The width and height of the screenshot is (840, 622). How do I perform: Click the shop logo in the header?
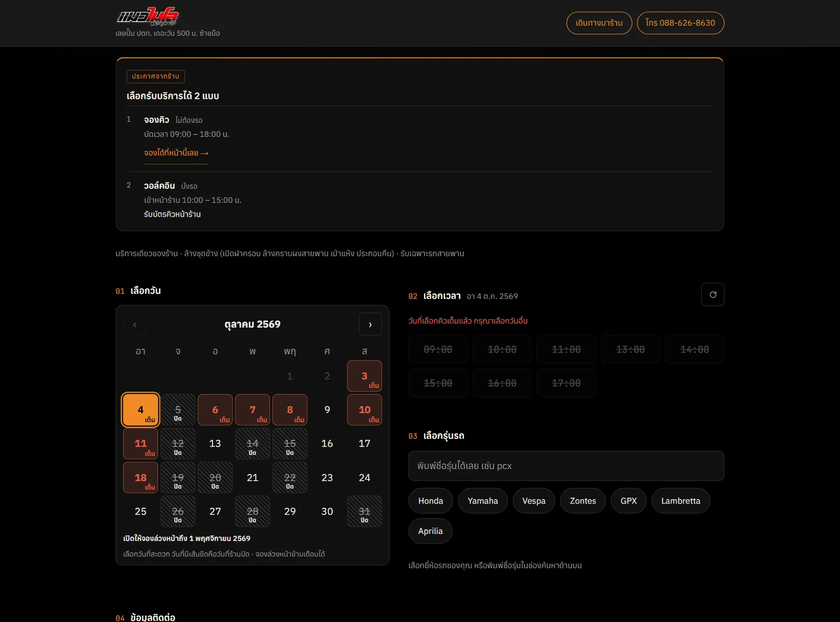click(x=148, y=17)
